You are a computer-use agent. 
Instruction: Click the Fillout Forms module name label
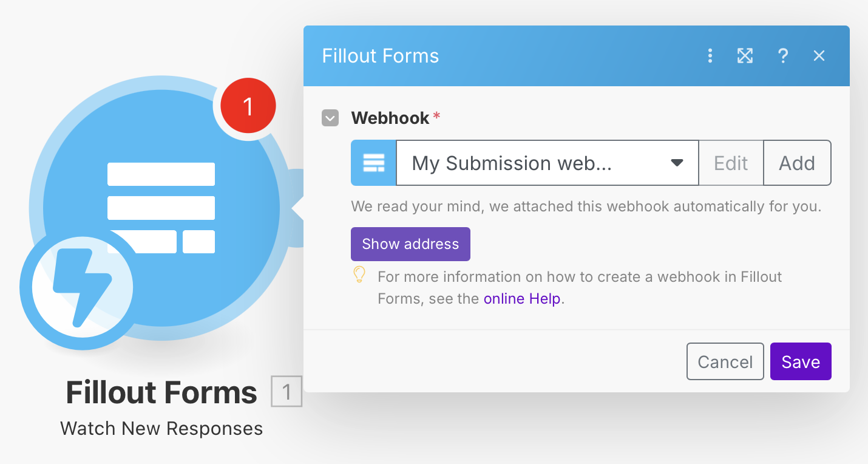161,392
